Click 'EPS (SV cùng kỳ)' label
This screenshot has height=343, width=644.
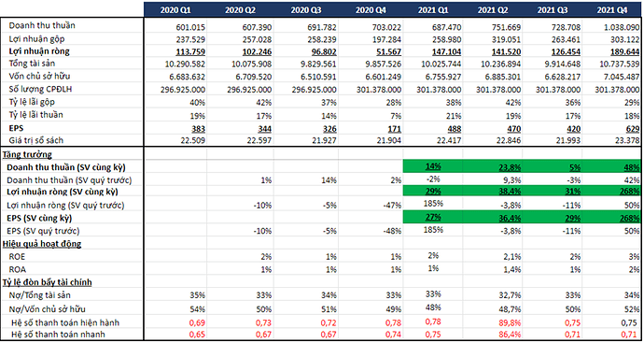pyautogui.click(x=39, y=219)
